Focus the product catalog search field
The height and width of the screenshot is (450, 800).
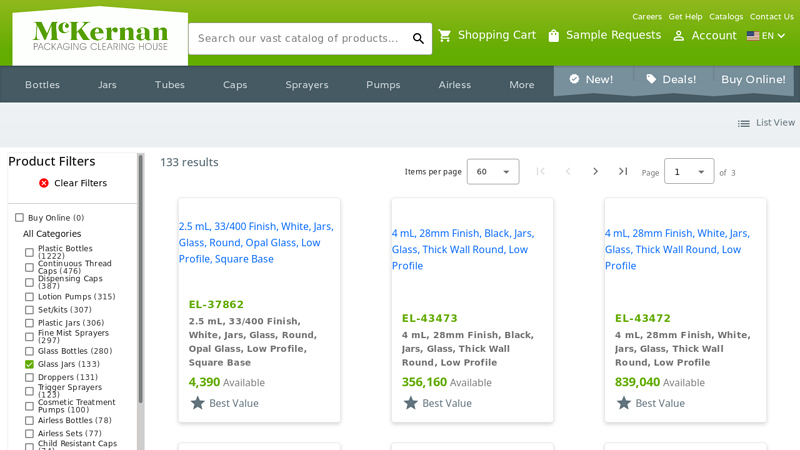point(298,38)
